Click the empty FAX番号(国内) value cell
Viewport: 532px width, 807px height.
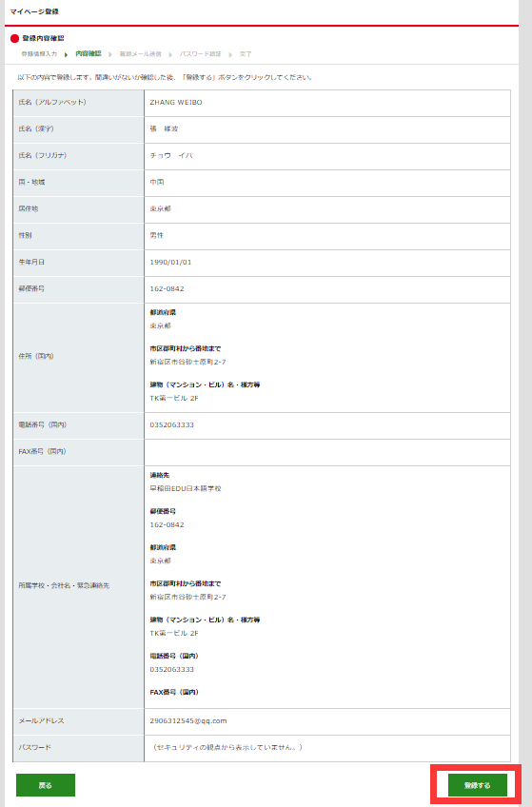[327, 452]
